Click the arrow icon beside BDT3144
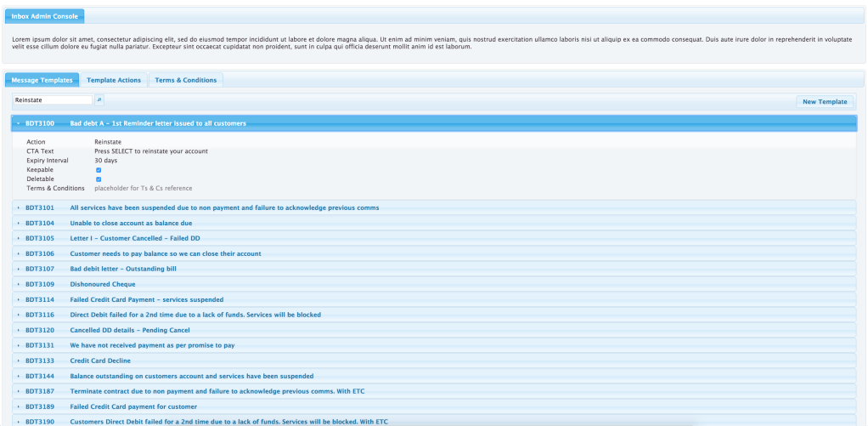The height and width of the screenshot is (426, 868). (x=19, y=376)
